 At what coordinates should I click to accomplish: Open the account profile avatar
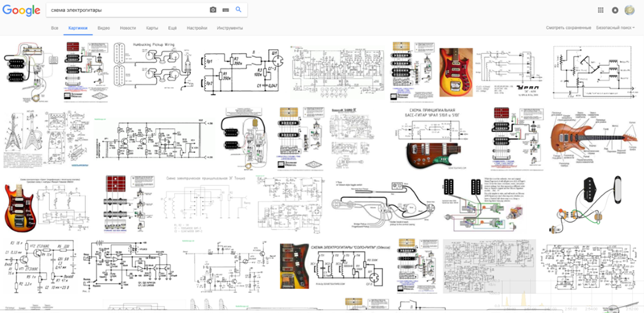(630, 10)
